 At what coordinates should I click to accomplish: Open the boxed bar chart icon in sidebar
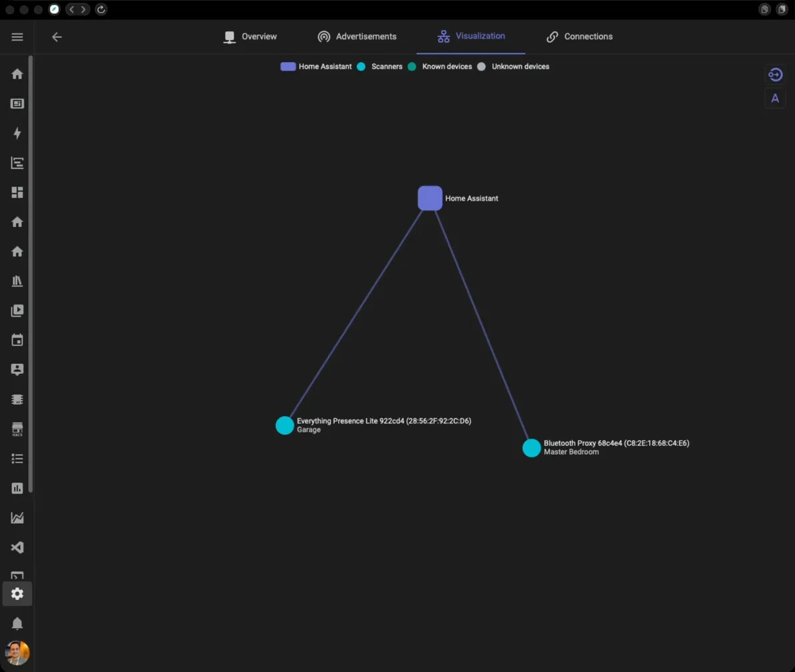(x=17, y=488)
